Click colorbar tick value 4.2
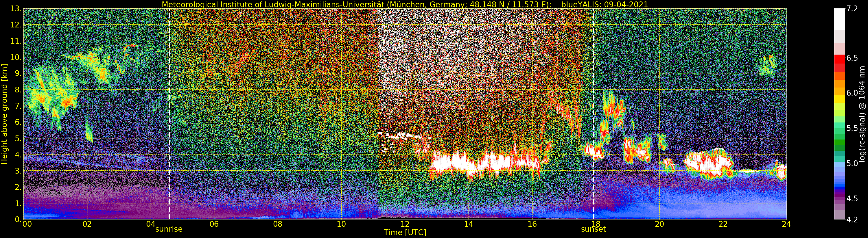Image resolution: width=868 pixels, height=238 pixels. (x=852, y=220)
